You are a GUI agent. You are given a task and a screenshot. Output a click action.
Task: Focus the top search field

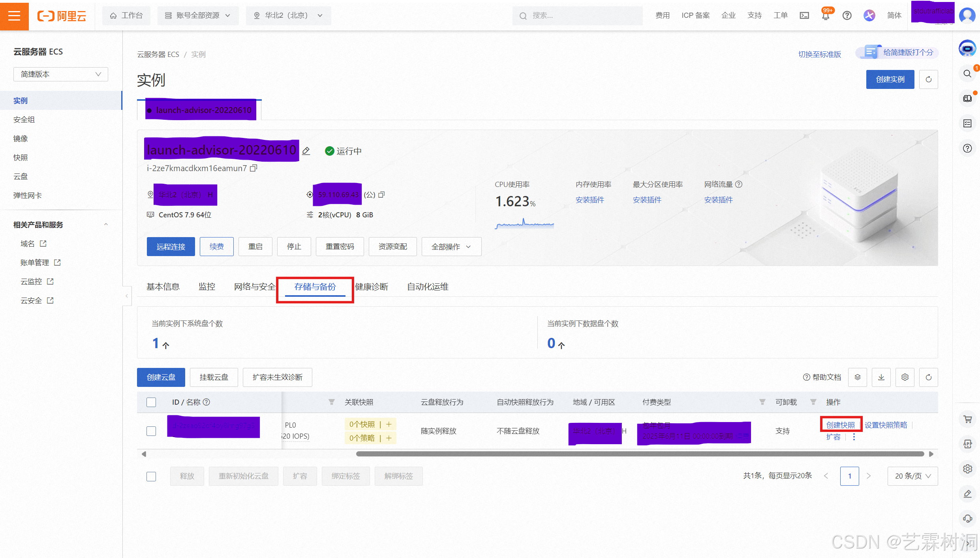tap(578, 15)
